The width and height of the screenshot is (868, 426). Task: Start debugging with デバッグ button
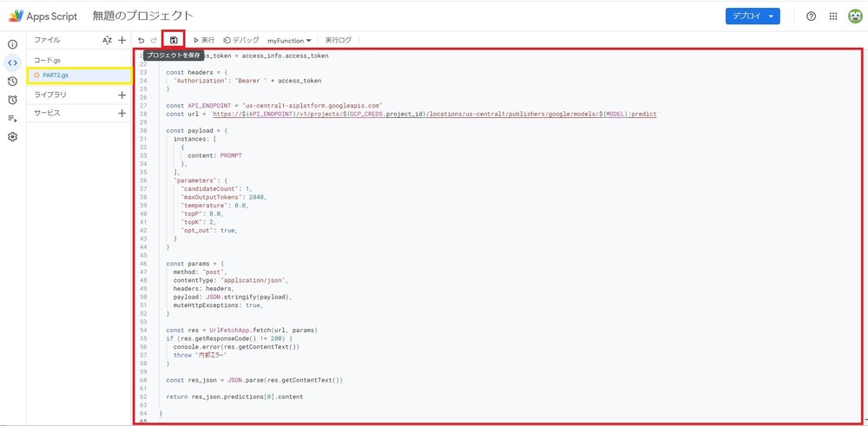[x=240, y=40]
